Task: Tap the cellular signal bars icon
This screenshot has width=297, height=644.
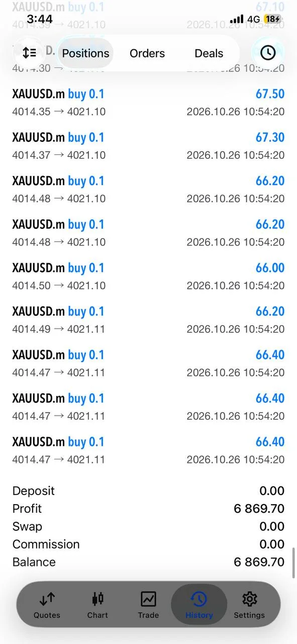Action: [237, 19]
